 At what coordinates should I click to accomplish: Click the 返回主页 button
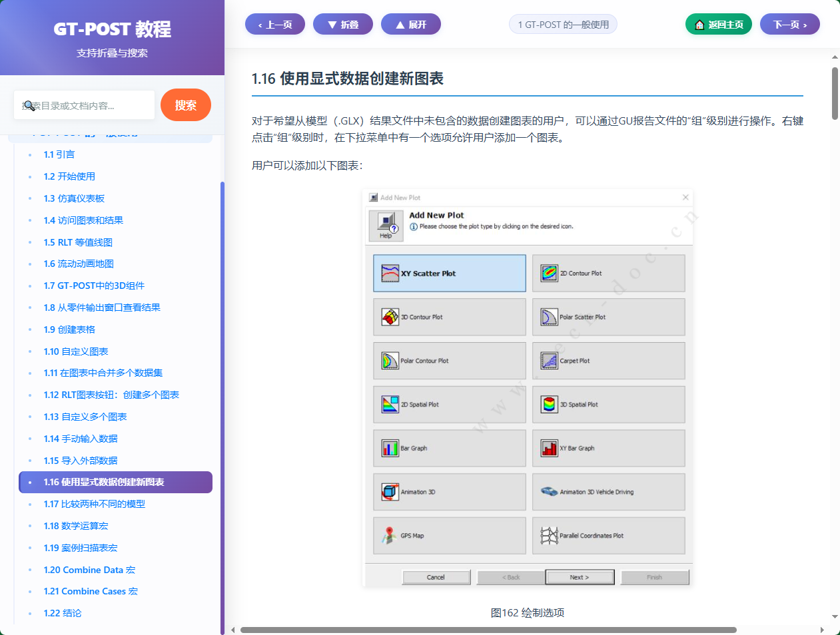(x=718, y=23)
